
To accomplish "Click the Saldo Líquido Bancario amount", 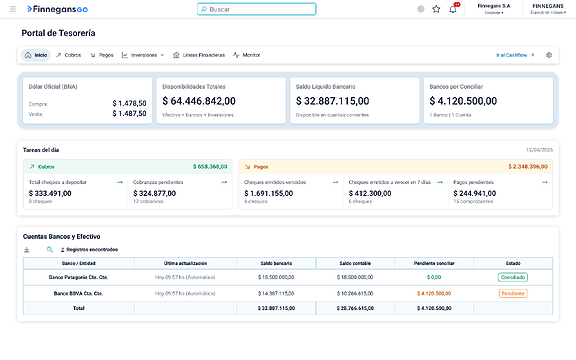I will pos(332,101).
